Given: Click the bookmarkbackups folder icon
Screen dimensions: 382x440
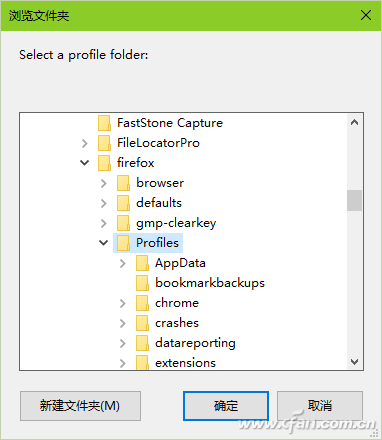Looking at the screenshot, I should pos(142,283).
